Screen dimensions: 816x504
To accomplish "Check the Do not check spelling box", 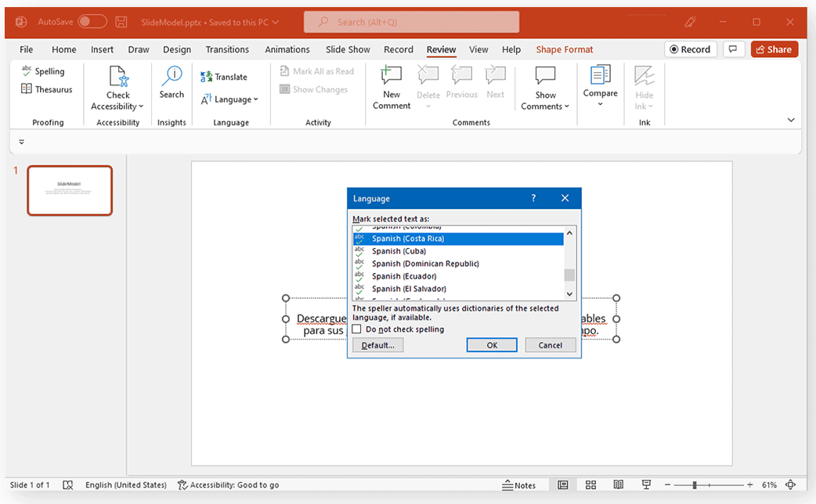I will tap(356, 329).
